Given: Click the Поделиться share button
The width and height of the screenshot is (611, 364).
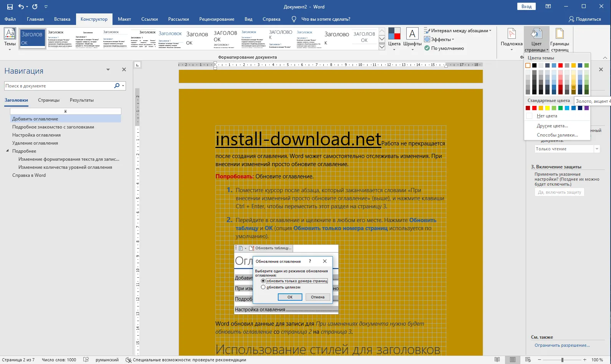Looking at the screenshot, I should pos(585,19).
